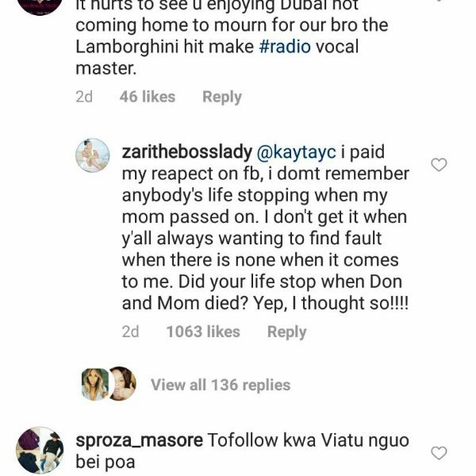View the 1063 likes list

[x=202, y=332]
